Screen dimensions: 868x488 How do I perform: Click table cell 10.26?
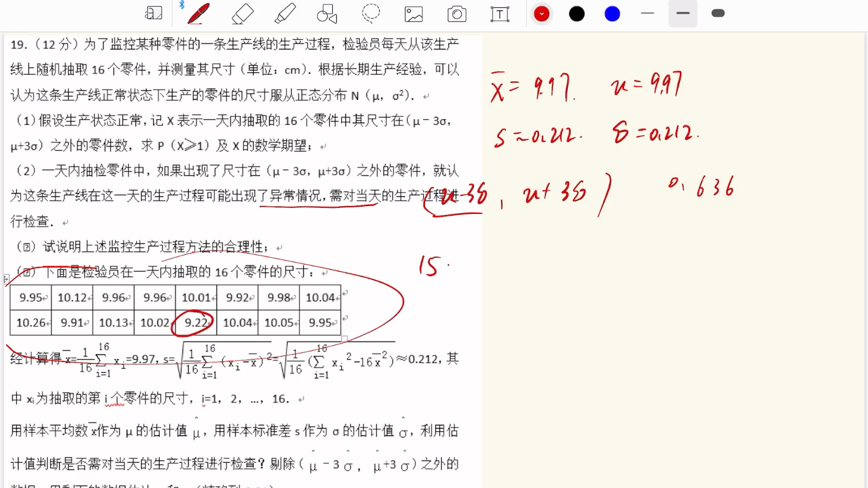31,322
